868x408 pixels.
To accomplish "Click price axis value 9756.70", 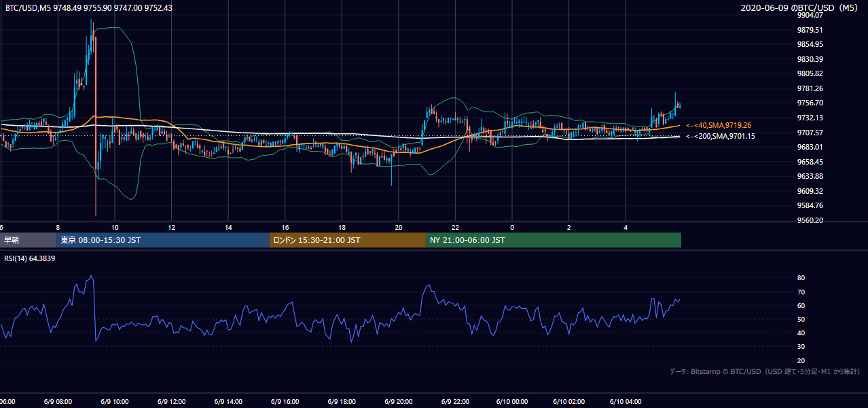I will click(x=811, y=103).
